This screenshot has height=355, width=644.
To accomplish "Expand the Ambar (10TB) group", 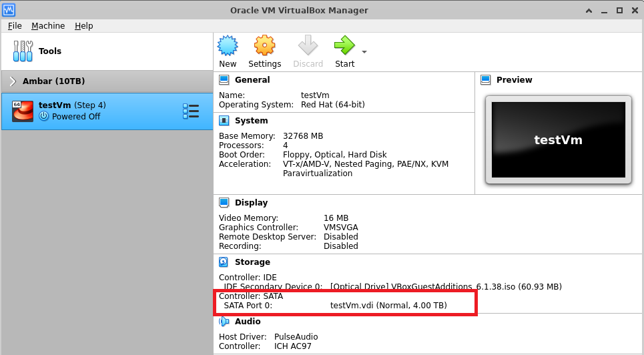I will pos(13,81).
